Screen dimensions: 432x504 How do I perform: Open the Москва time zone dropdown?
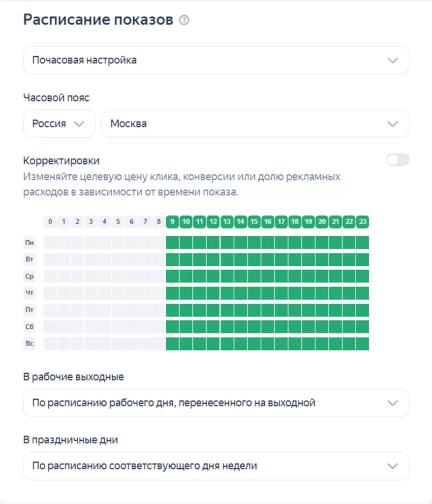(x=255, y=124)
